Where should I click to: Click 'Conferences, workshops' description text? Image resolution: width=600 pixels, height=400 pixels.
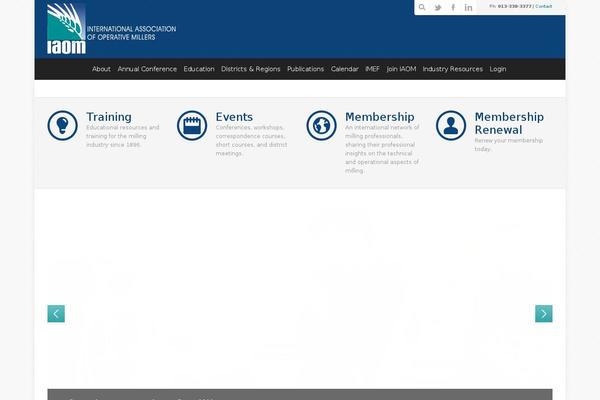click(x=251, y=140)
